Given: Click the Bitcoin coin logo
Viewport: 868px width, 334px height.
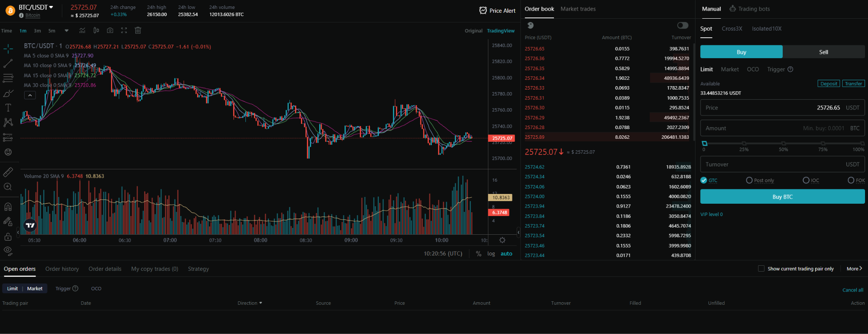Looking at the screenshot, I should click(x=10, y=11).
